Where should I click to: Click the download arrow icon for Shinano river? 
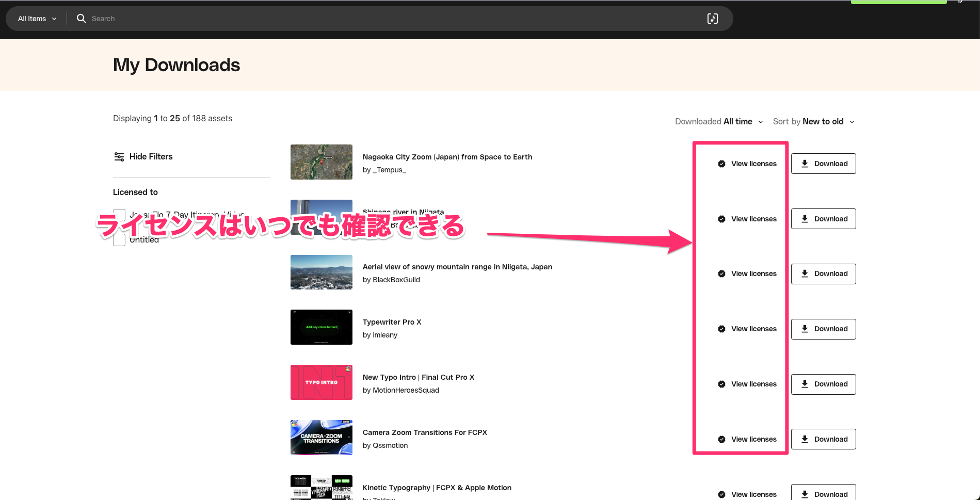pyautogui.click(x=805, y=218)
